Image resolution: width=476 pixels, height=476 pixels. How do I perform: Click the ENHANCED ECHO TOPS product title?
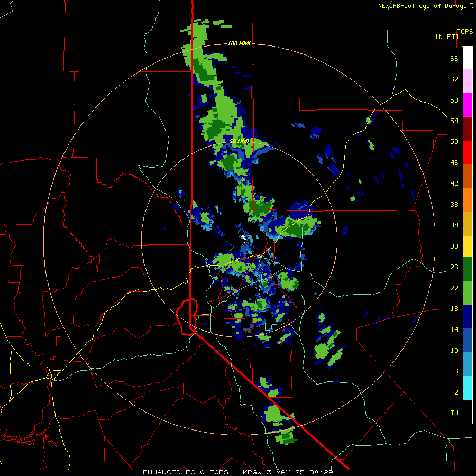click(185, 472)
